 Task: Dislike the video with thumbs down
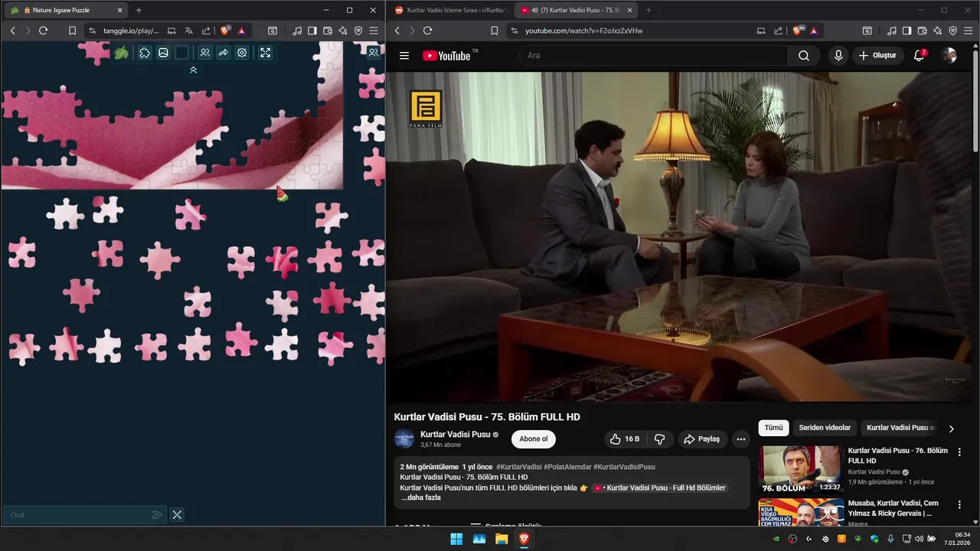click(659, 439)
